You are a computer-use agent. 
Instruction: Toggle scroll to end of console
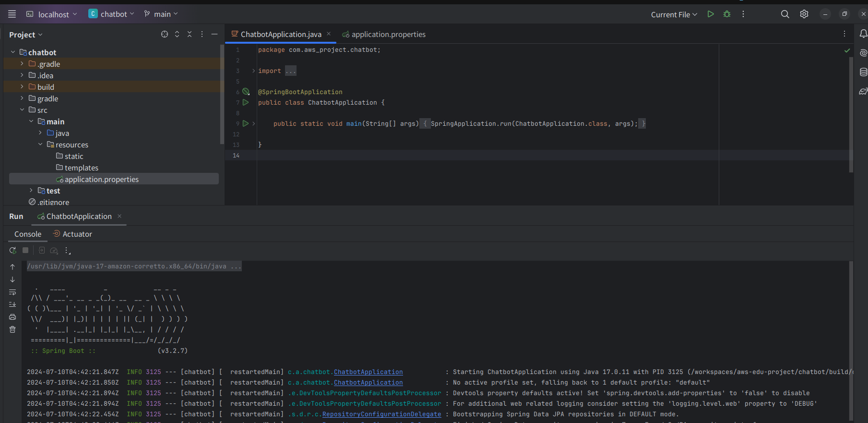(x=12, y=304)
